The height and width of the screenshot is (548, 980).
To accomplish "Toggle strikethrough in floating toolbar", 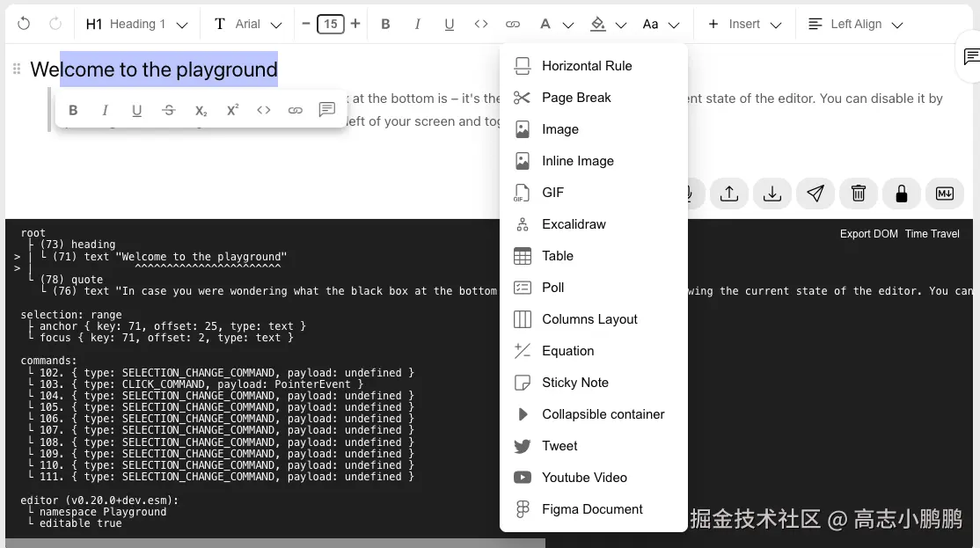I will [x=168, y=110].
